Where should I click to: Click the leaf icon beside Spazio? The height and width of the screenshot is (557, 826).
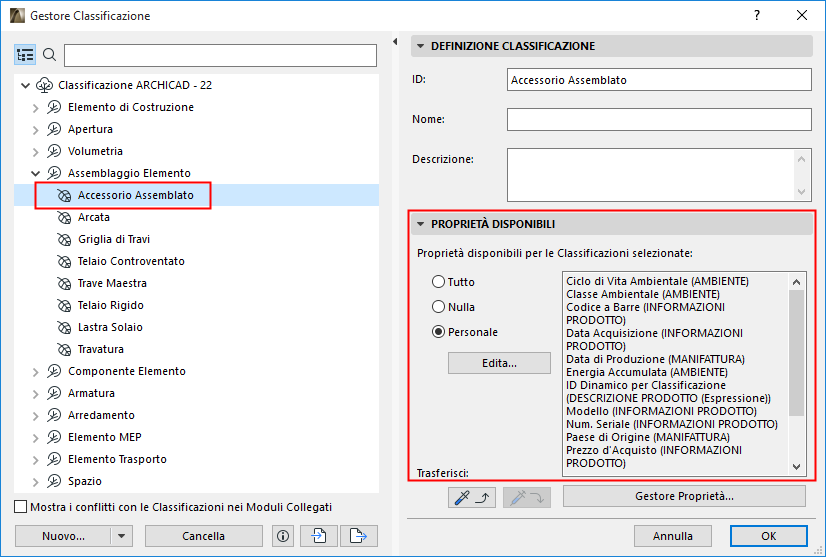coord(54,481)
